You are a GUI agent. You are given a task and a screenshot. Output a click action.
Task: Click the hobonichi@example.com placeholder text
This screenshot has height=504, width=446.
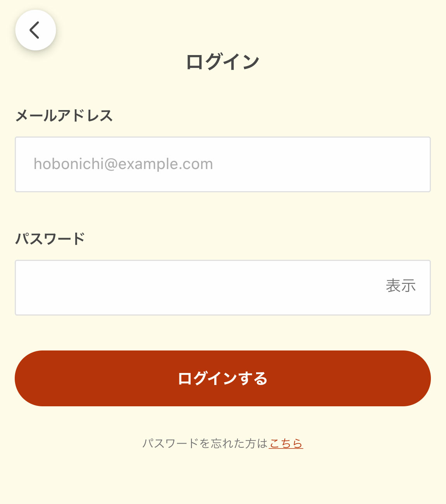click(x=123, y=164)
